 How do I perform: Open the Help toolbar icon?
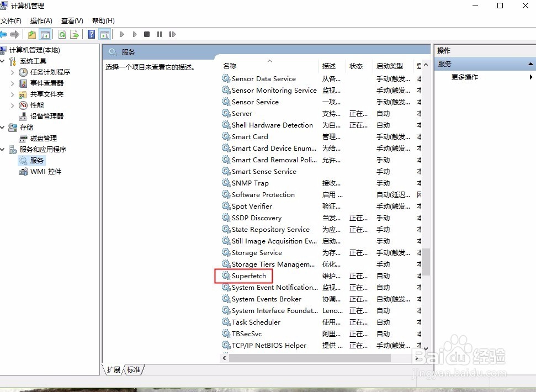[91, 34]
